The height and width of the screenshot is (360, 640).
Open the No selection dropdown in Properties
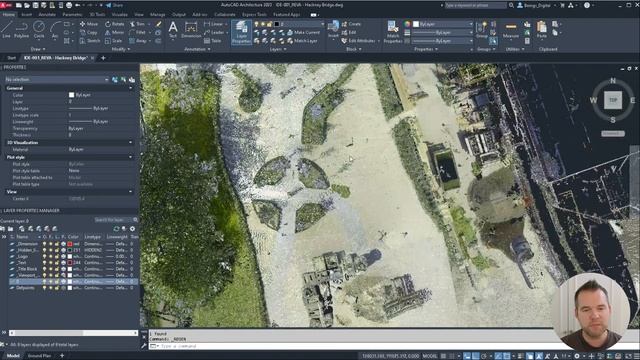(57, 80)
